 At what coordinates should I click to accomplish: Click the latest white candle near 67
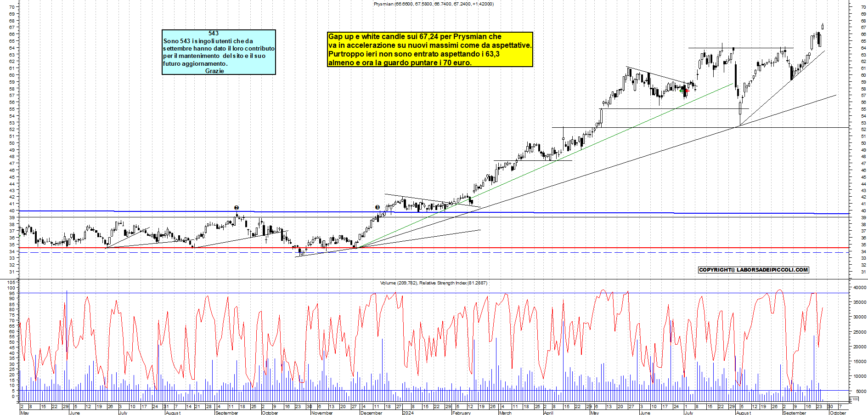(x=822, y=27)
